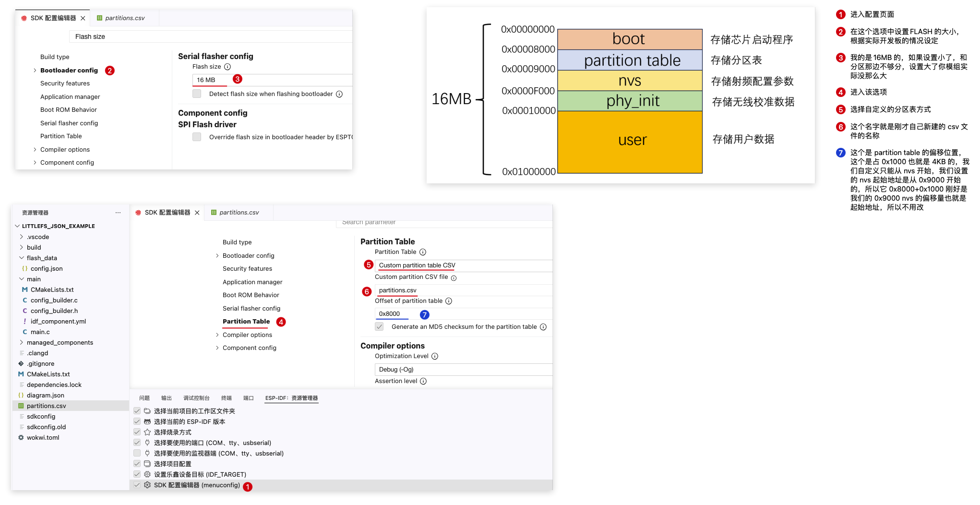Collapse LITTLEFS_JSON_EXAMPLE root folder

tap(17, 226)
